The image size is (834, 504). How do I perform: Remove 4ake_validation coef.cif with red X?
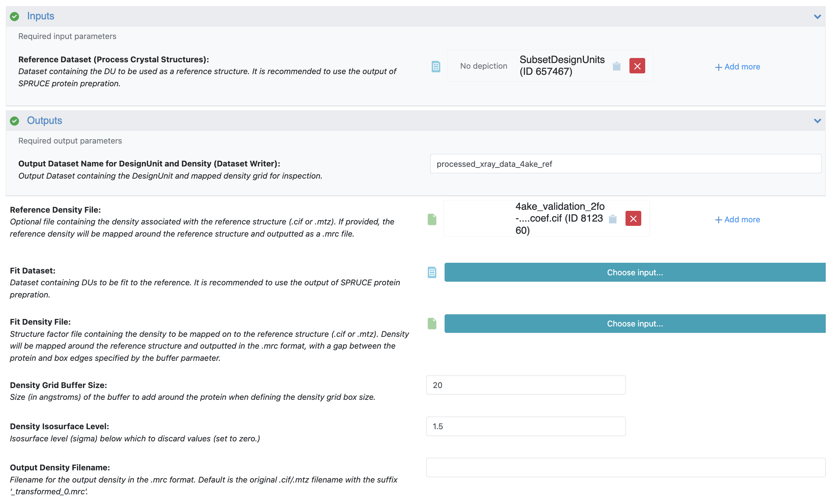[633, 219]
